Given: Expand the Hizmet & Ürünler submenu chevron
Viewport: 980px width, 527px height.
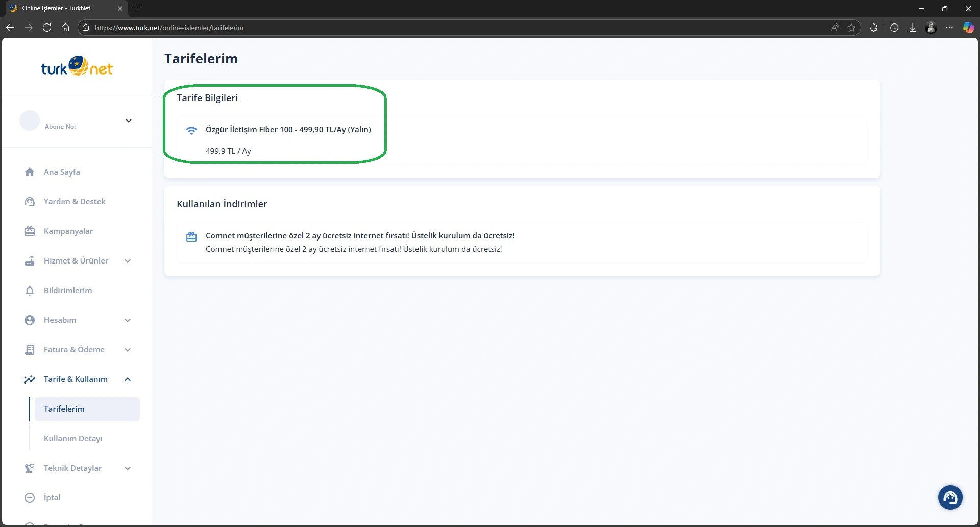Looking at the screenshot, I should (128, 261).
